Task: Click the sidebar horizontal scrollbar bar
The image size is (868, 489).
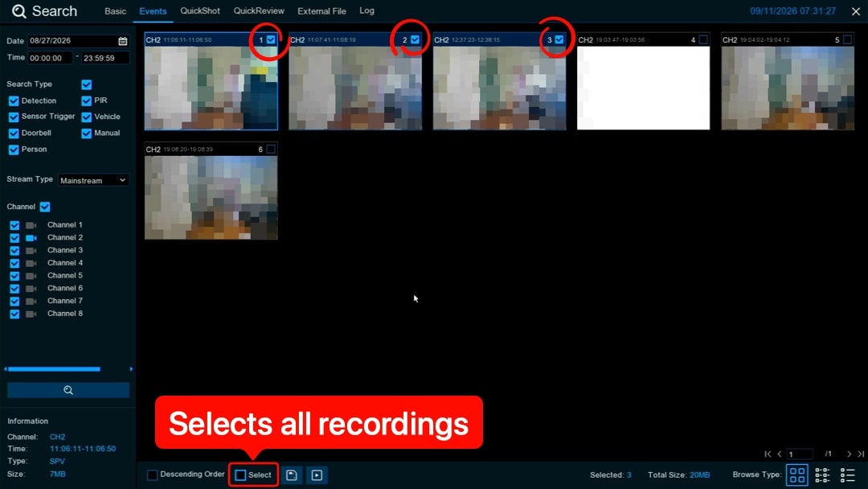Action: [x=55, y=369]
